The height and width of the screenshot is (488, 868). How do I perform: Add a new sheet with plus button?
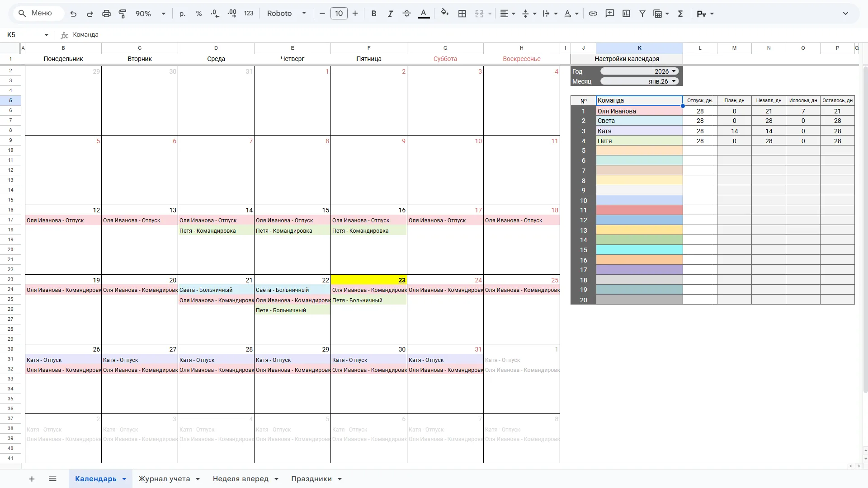(32, 479)
